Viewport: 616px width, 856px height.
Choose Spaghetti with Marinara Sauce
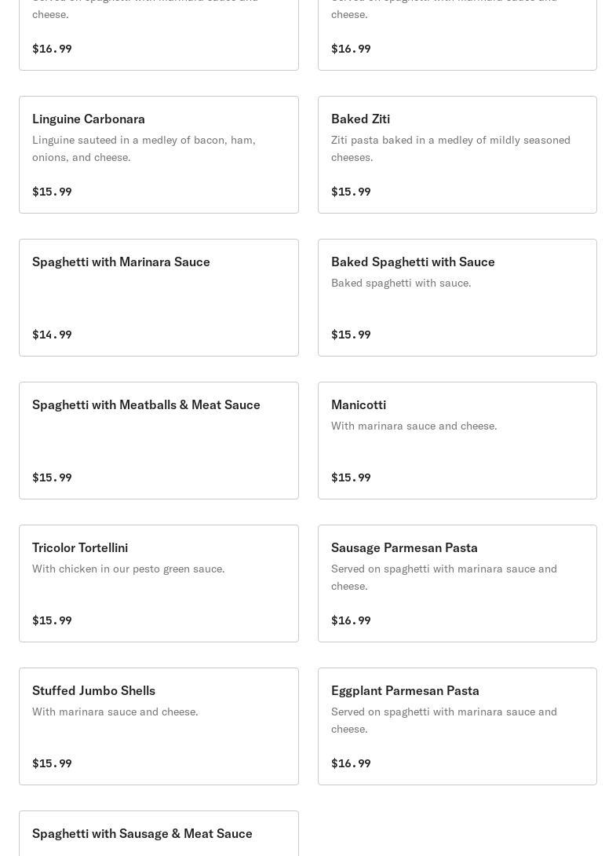click(121, 262)
